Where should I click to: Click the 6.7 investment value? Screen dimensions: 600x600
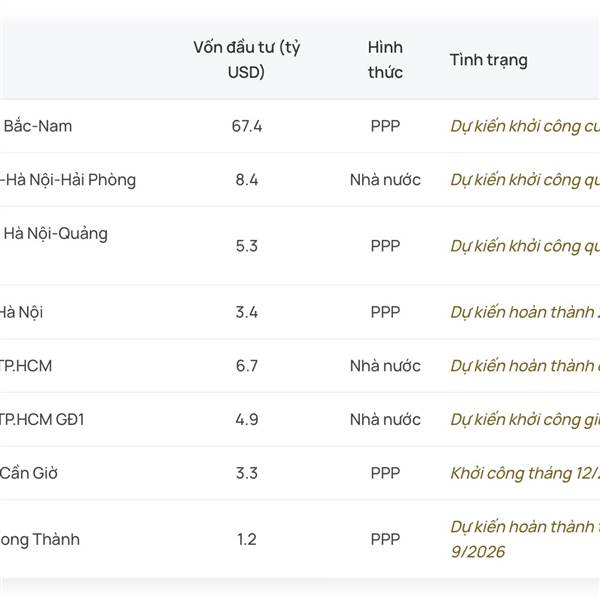click(x=246, y=366)
